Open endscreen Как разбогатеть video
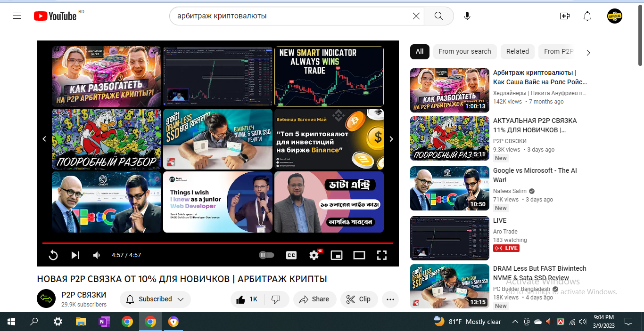Image resolution: width=644 pixels, height=331 pixels. (107, 76)
